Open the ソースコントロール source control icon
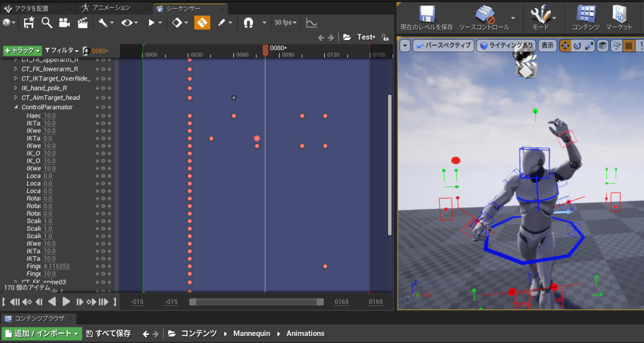644x343 pixels. (485, 14)
